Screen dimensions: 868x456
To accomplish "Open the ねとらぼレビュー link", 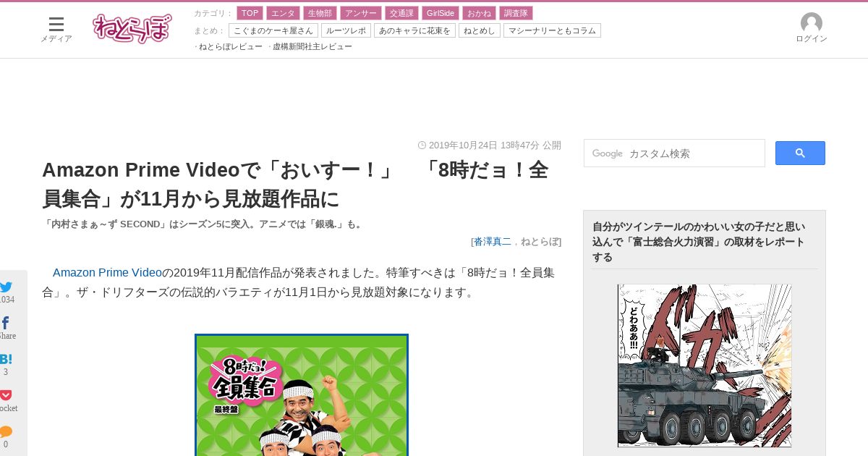I will click(231, 46).
